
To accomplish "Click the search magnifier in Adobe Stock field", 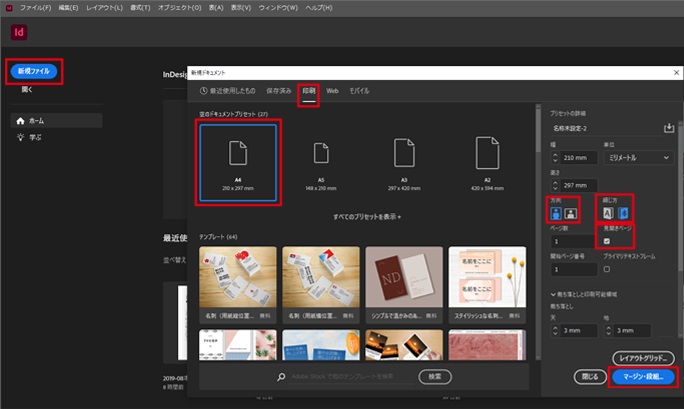I will point(281,376).
